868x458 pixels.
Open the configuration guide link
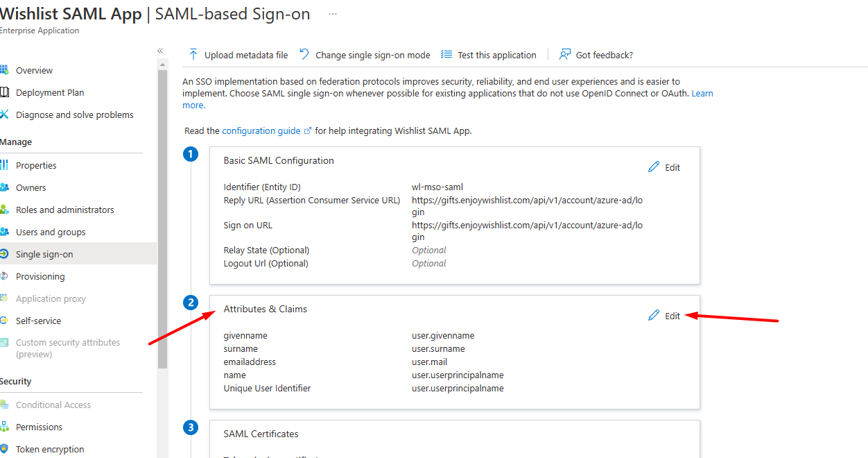click(x=261, y=130)
